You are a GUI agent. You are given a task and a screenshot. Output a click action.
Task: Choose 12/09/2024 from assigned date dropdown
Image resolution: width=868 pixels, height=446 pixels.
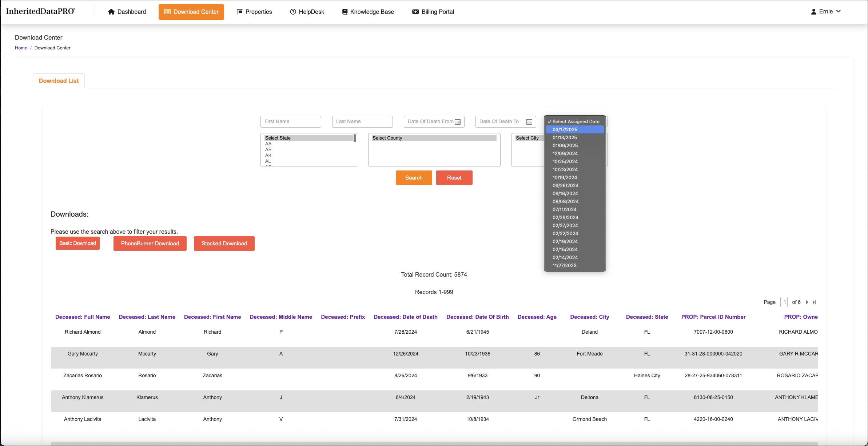click(565, 153)
